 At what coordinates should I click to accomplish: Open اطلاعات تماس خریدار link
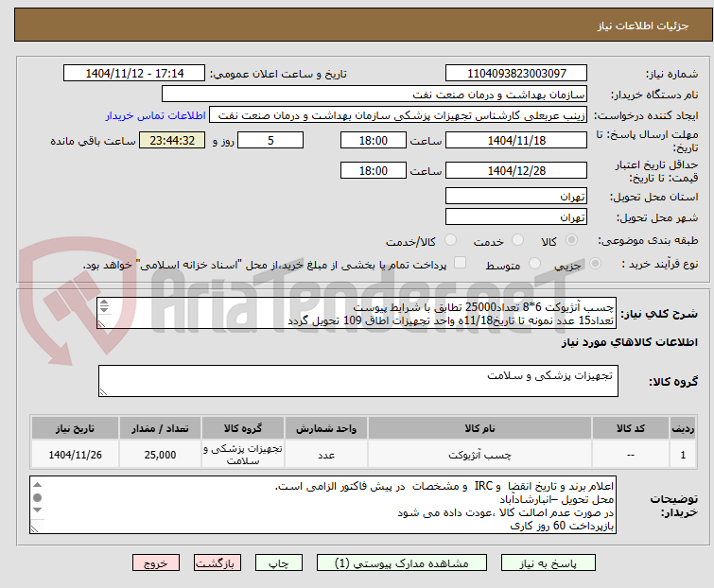(156, 115)
